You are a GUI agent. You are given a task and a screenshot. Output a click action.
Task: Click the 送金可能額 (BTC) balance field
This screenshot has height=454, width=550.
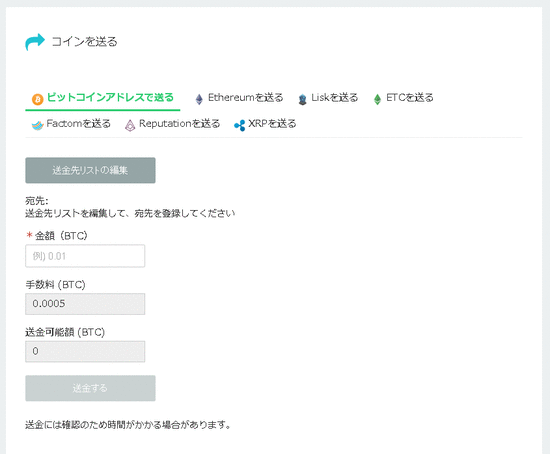click(85, 352)
